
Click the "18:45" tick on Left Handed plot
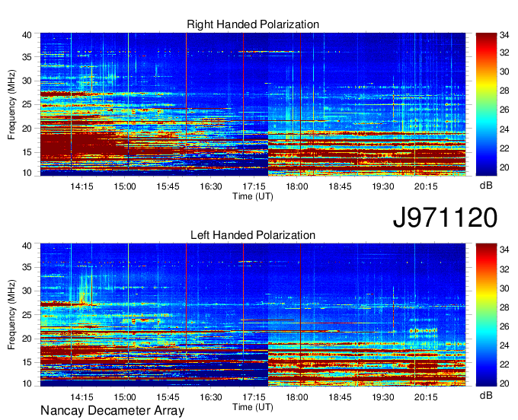340,397
